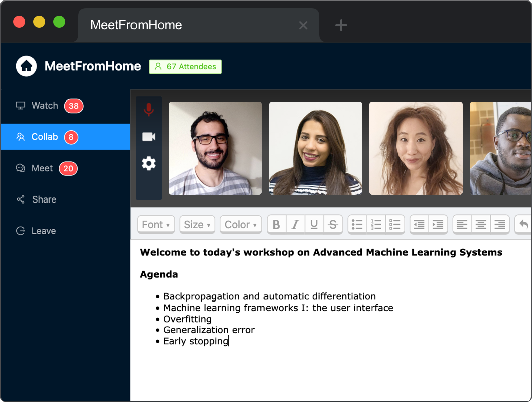Open video settings gear
The width and height of the screenshot is (532, 402).
point(148,163)
